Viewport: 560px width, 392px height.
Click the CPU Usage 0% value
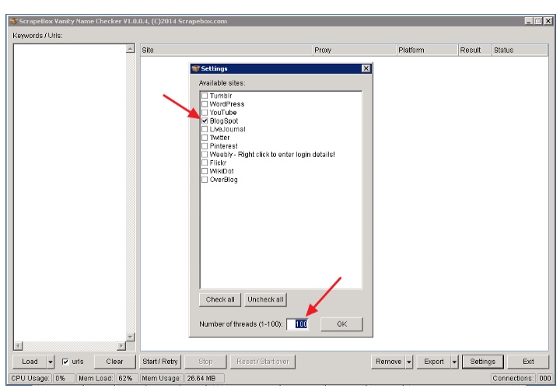click(x=64, y=379)
